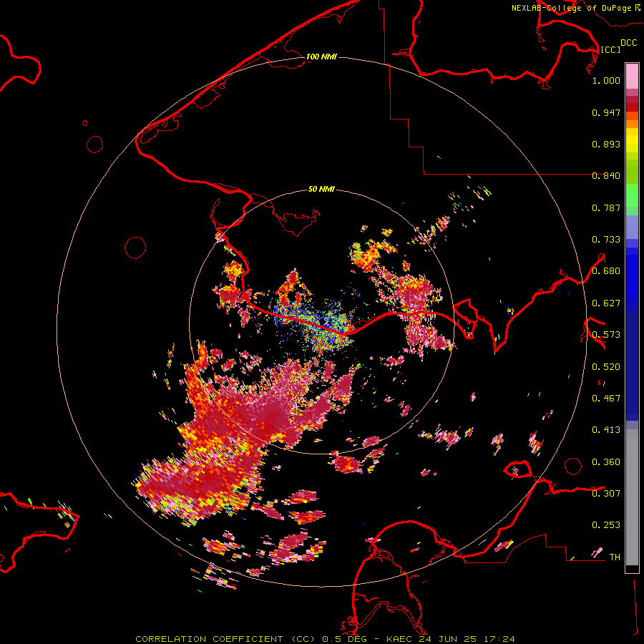Click the 1.000 scale value
The height and width of the screenshot is (644, 644).
[606, 80]
